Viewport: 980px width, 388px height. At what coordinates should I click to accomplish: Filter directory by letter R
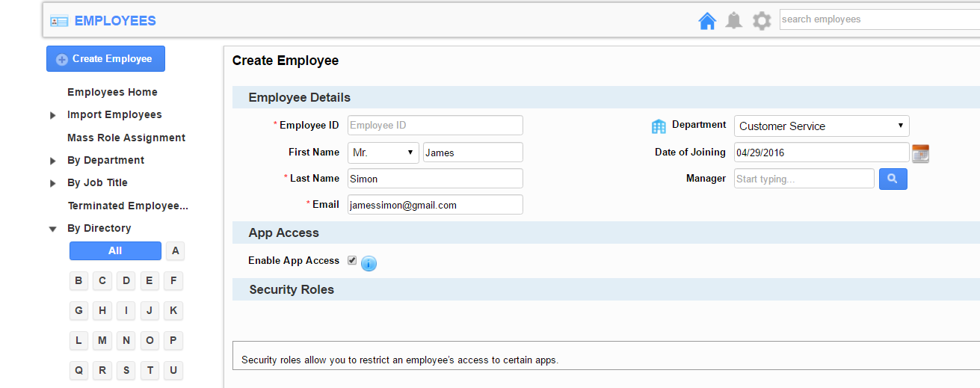102,371
